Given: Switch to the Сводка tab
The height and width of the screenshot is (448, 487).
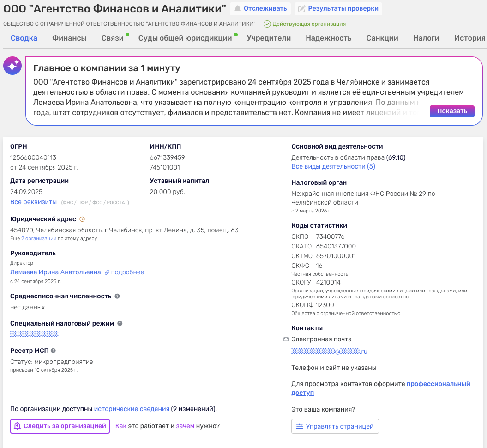Looking at the screenshot, I should (x=24, y=38).
